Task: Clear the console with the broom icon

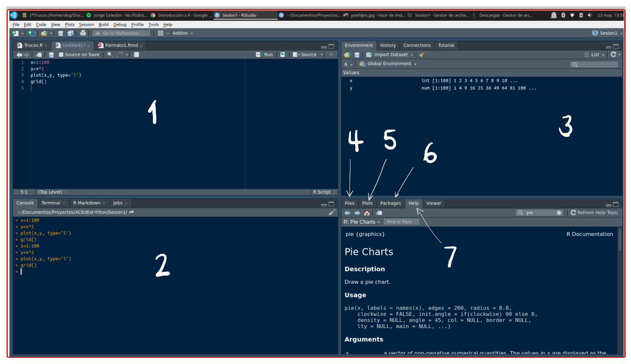Action: point(332,212)
